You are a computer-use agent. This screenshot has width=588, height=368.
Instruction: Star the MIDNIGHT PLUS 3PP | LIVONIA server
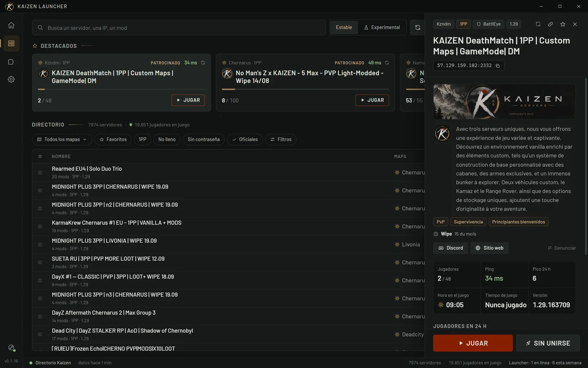40,245
